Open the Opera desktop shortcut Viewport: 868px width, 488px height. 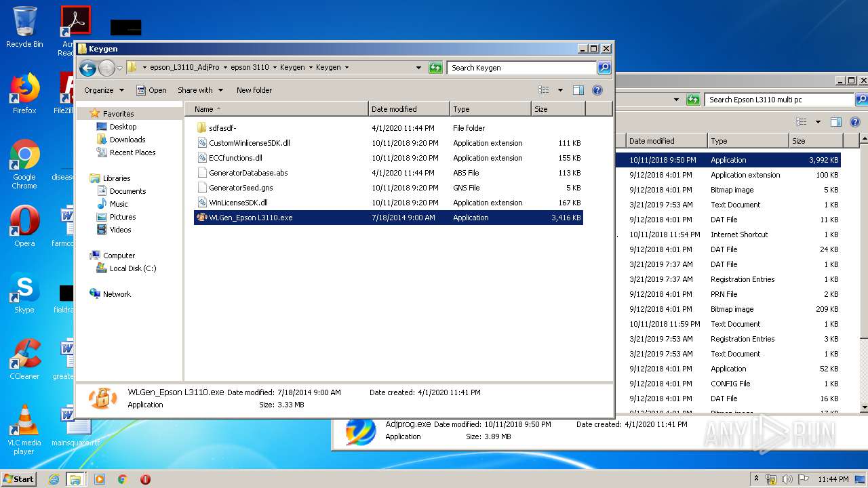point(24,226)
